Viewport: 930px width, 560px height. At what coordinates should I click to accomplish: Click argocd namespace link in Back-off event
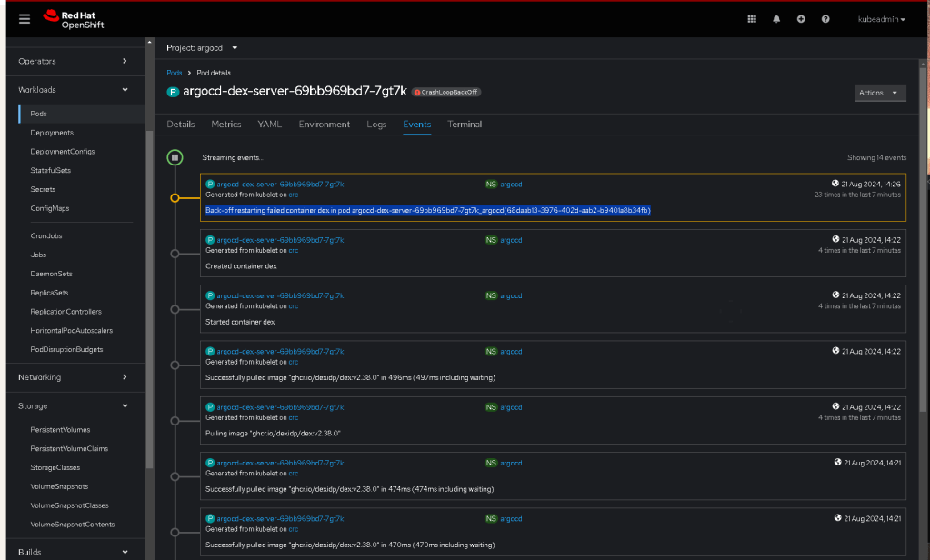coord(511,185)
